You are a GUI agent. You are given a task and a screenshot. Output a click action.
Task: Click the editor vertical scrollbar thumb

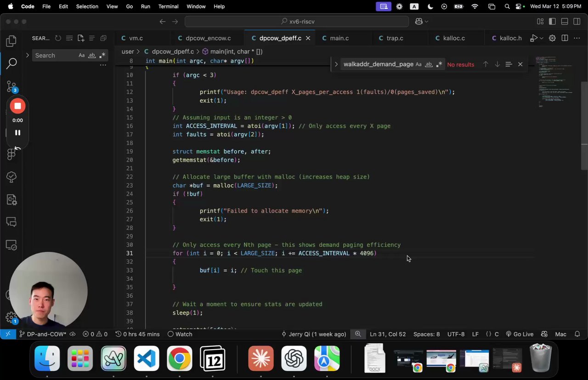[584, 125]
